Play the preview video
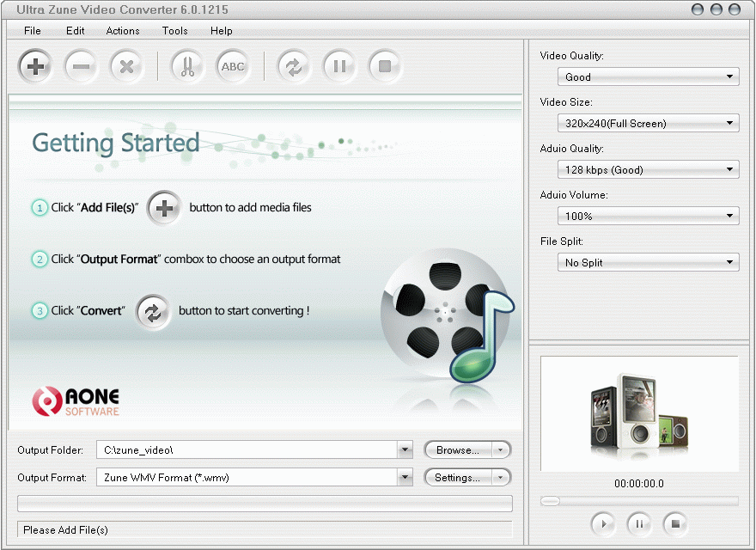The width and height of the screenshot is (756, 550). click(603, 523)
